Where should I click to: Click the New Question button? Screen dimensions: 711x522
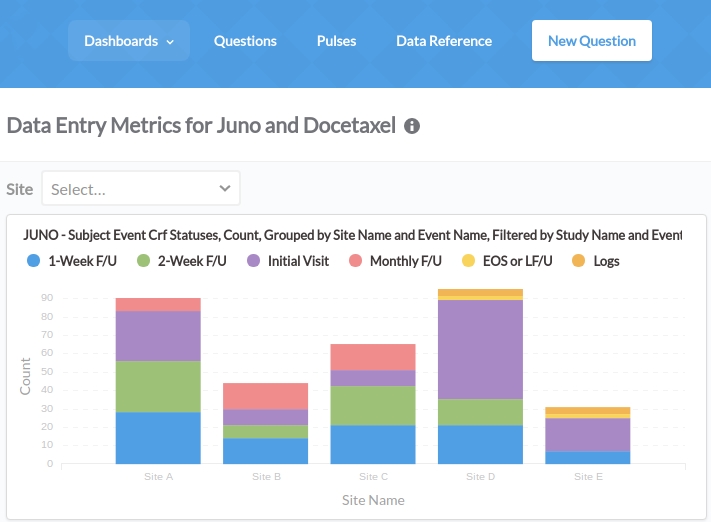click(x=591, y=41)
